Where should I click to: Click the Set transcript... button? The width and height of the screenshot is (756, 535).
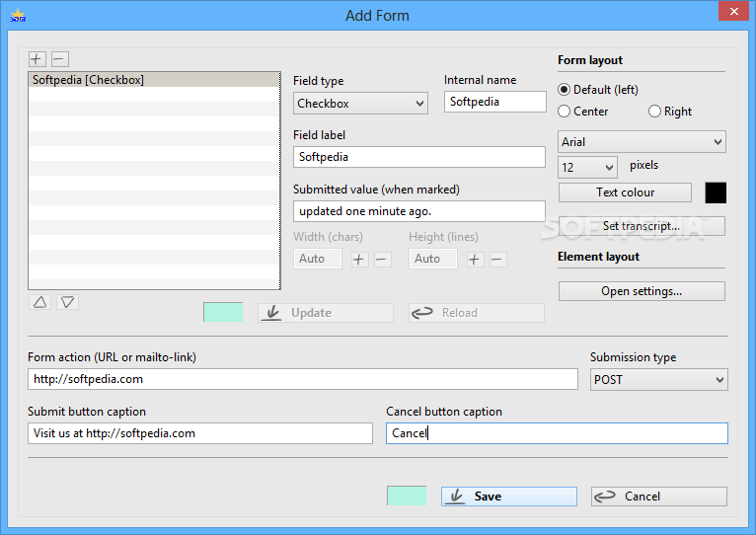tap(642, 226)
